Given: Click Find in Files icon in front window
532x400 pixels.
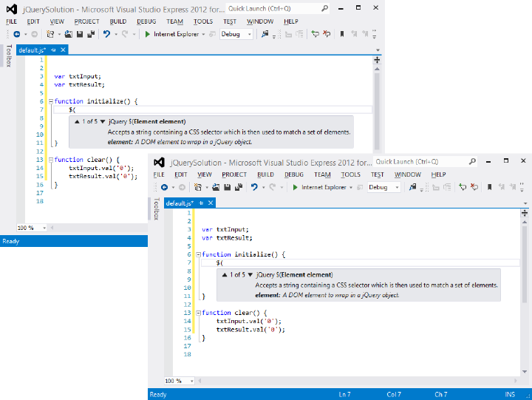Looking at the screenshot, I should tap(412, 187).
